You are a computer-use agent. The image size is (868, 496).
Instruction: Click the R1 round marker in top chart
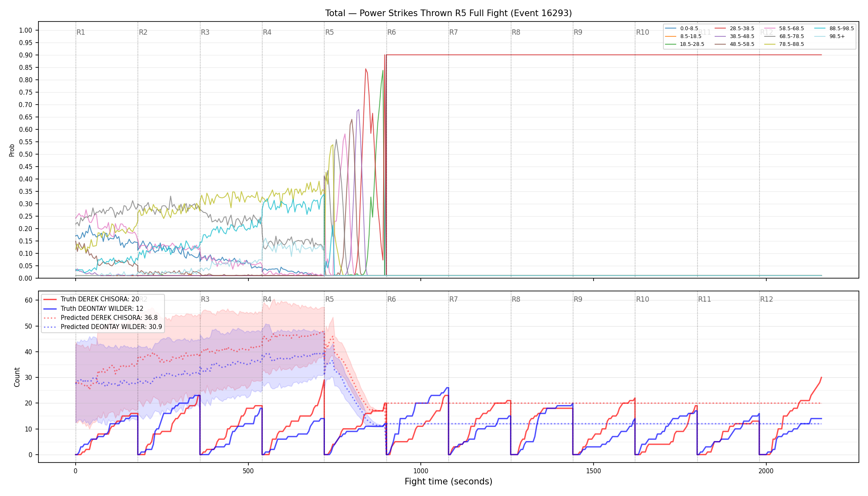(x=81, y=32)
